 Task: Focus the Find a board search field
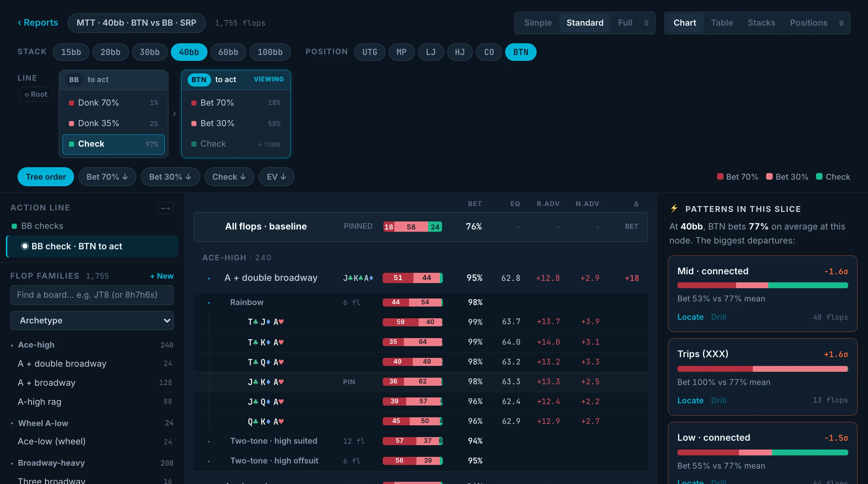pos(92,295)
